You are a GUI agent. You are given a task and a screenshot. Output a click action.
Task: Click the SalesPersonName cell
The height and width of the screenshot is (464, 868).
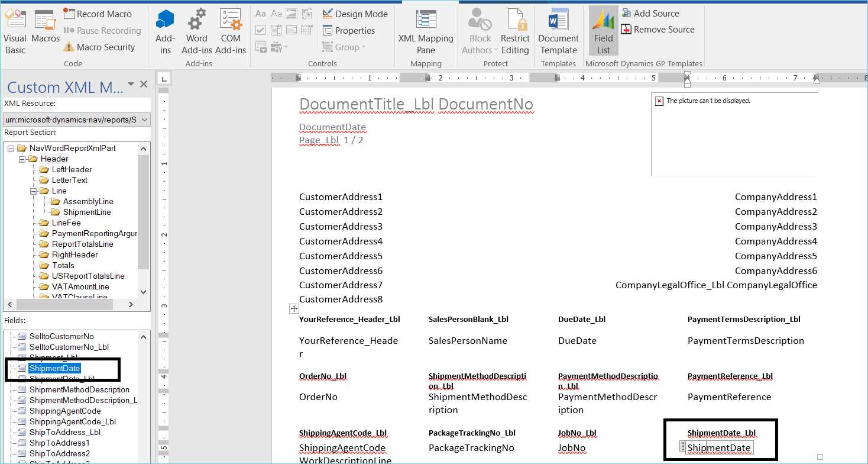pos(468,340)
